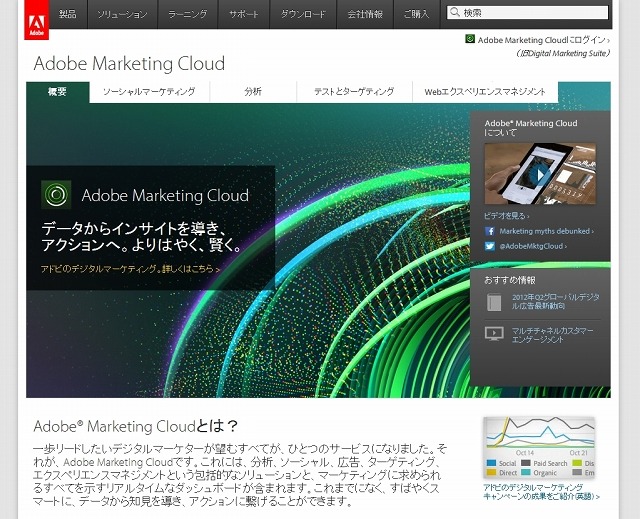
Task: Click the monitor video icon in the sidebar
Action: pyautogui.click(x=494, y=333)
